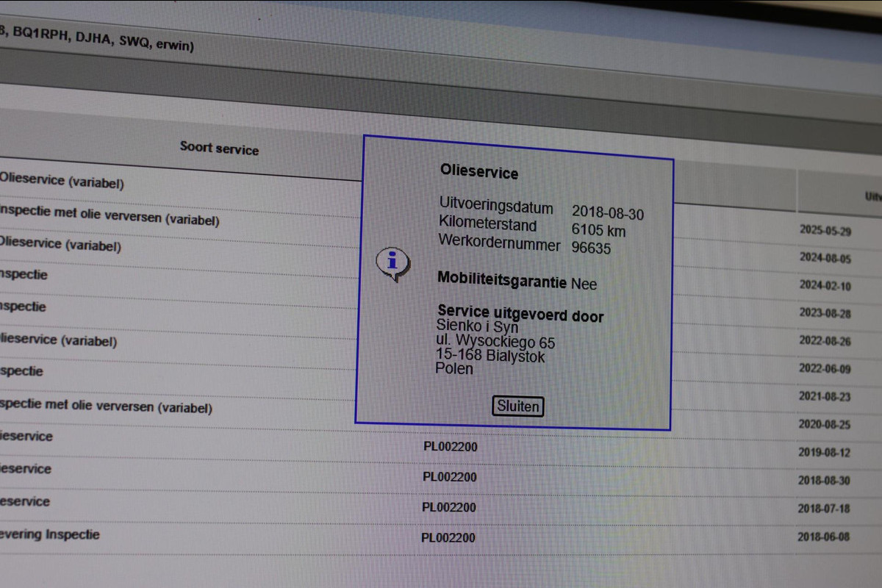Select the 2023-08-28 date cell

pyautogui.click(x=825, y=313)
